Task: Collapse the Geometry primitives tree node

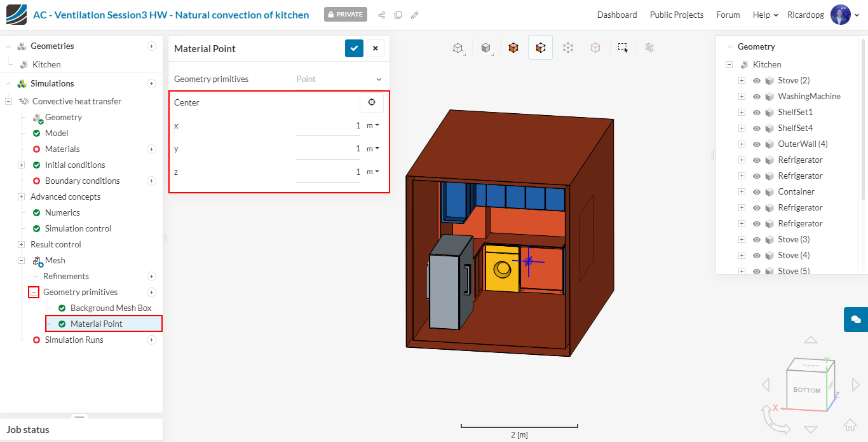Action: [x=34, y=292]
